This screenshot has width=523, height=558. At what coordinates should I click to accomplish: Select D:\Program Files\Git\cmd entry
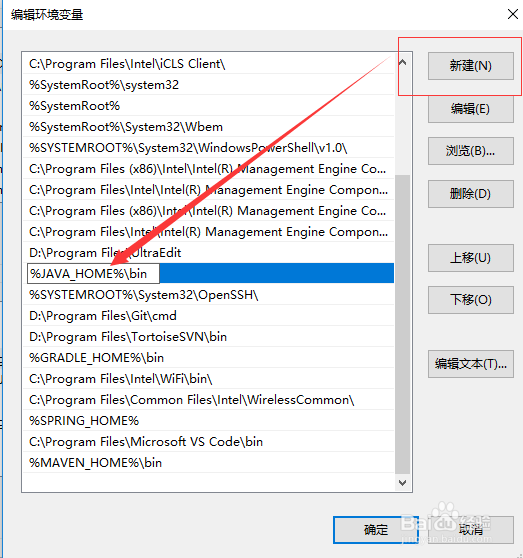(x=208, y=316)
